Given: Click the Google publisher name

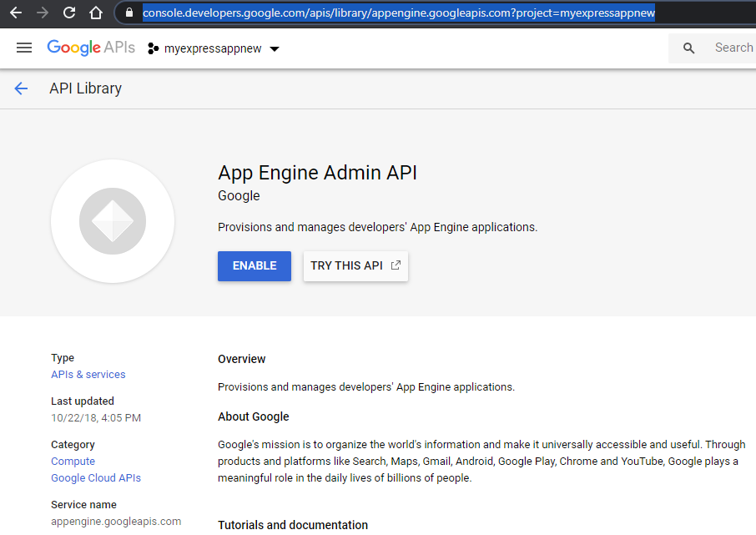Looking at the screenshot, I should (x=239, y=196).
